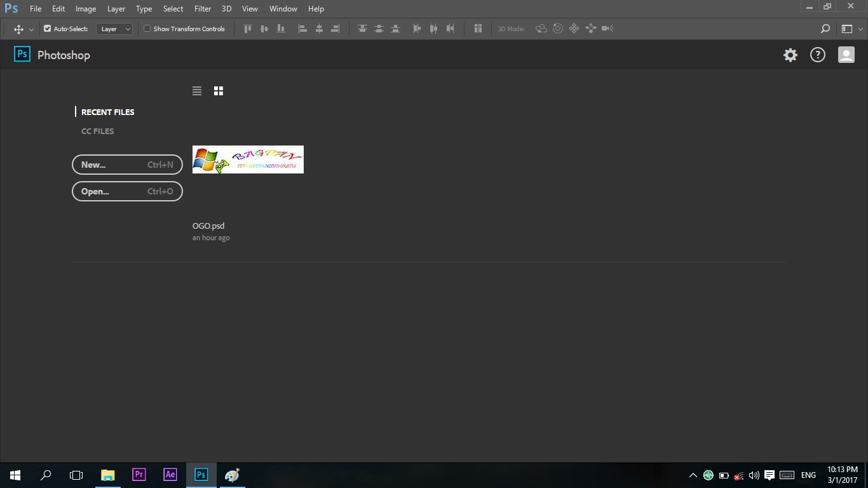This screenshot has height=488, width=868.
Task: Show hidden system tray icons
Action: (693, 475)
